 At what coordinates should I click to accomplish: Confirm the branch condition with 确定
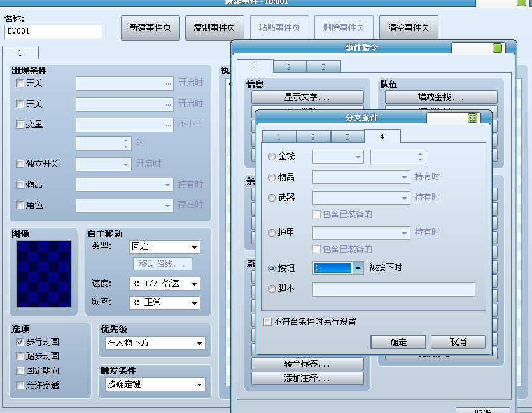[398, 342]
